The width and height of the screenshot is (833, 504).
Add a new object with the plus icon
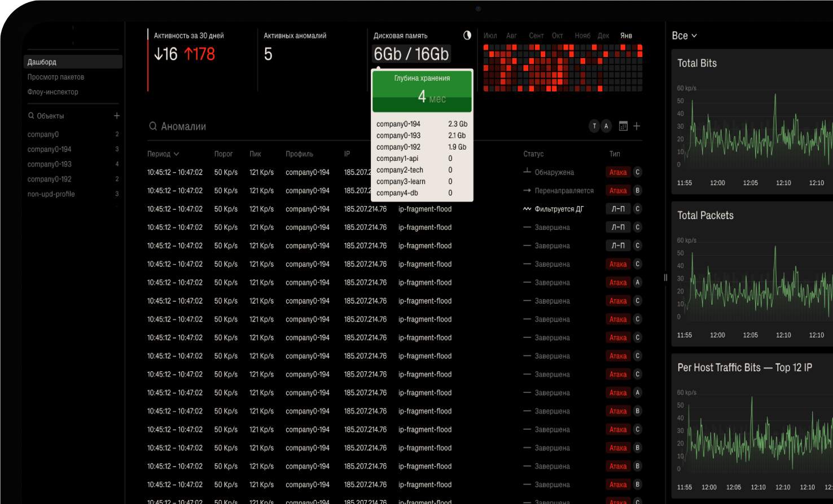point(117,116)
